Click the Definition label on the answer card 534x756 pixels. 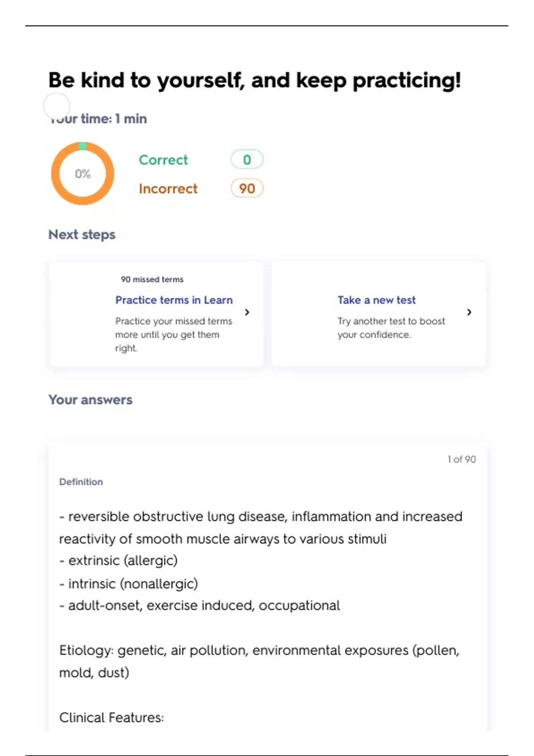(81, 482)
